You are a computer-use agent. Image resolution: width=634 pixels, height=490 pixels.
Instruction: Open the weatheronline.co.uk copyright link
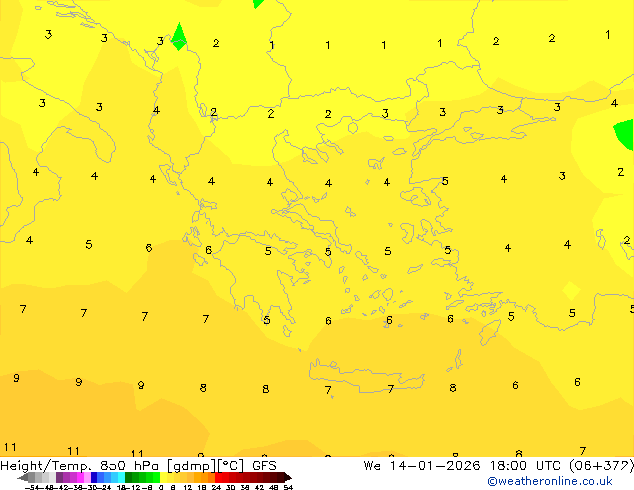(x=549, y=481)
